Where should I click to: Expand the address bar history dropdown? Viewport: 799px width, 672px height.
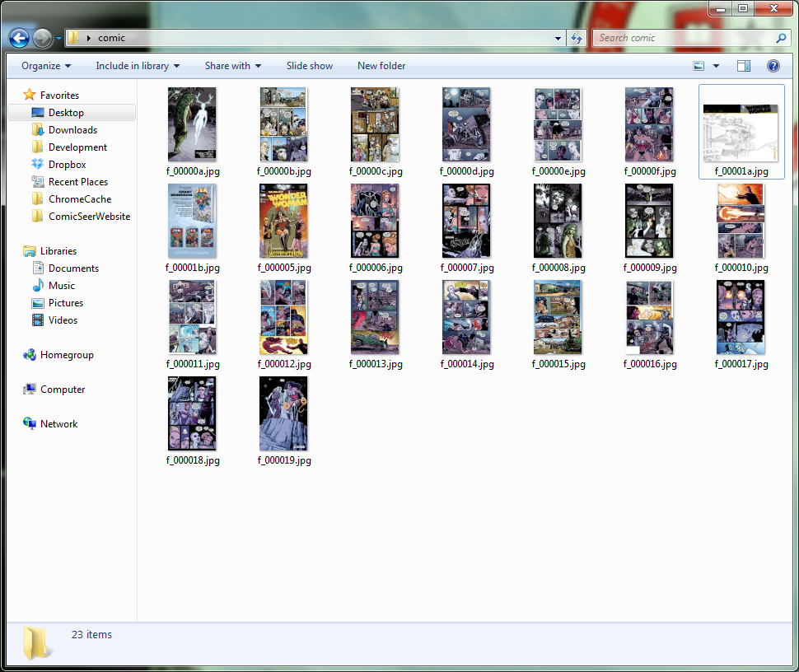click(x=558, y=38)
